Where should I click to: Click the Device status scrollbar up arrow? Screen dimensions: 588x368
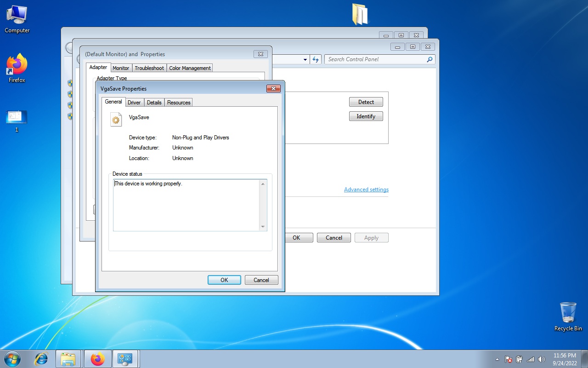coord(263,184)
